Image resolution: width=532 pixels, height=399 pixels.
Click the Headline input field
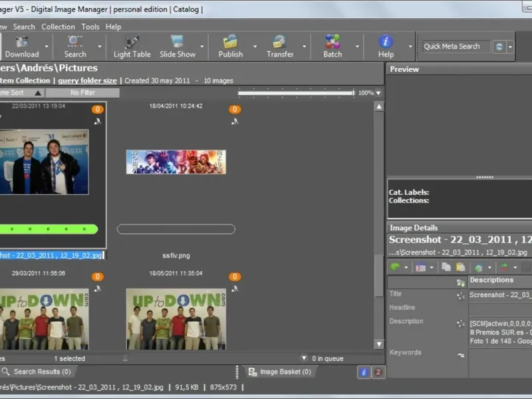tap(500, 309)
